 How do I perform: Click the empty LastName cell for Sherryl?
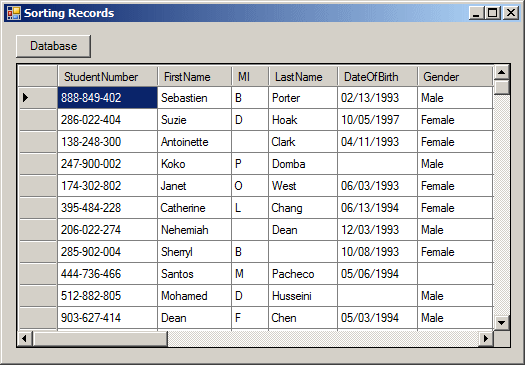tap(303, 252)
